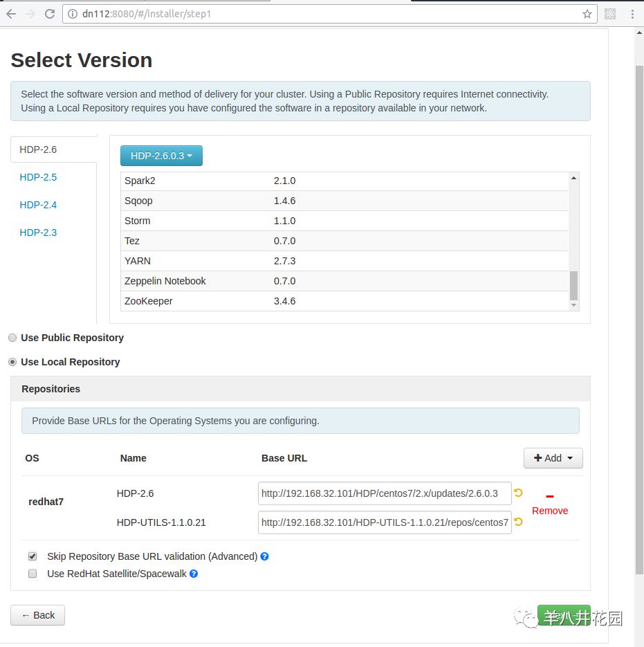Open the browser three-dot menu

tap(632, 14)
